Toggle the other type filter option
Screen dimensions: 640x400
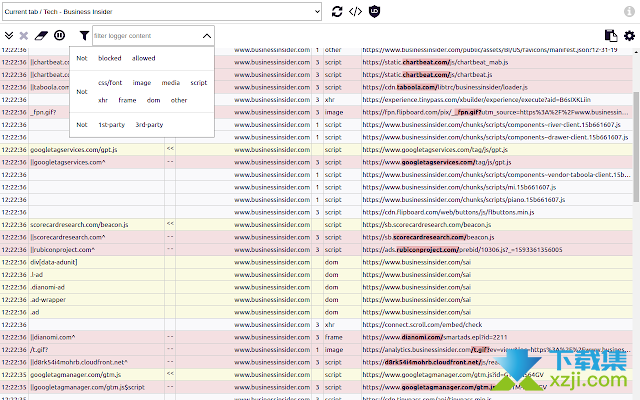click(179, 100)
